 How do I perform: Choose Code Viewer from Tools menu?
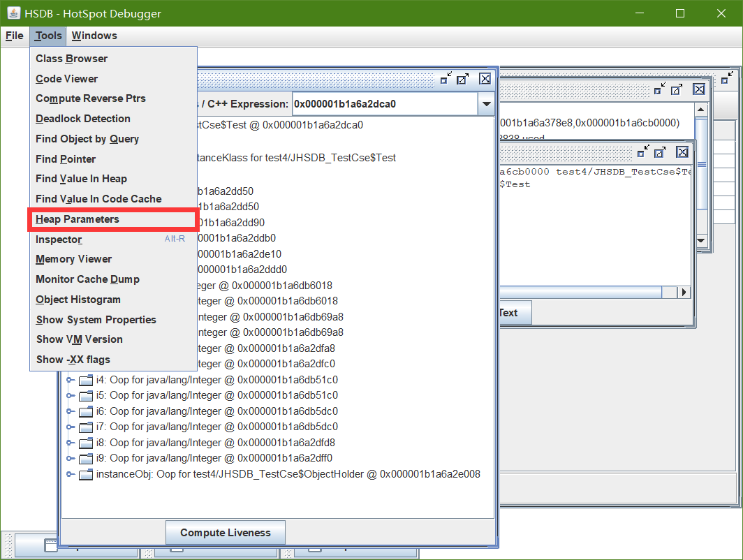[x=113, y=79]
